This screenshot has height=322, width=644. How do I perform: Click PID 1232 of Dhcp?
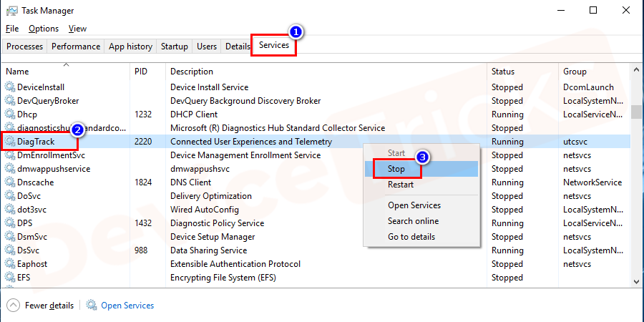pos(143,114)
